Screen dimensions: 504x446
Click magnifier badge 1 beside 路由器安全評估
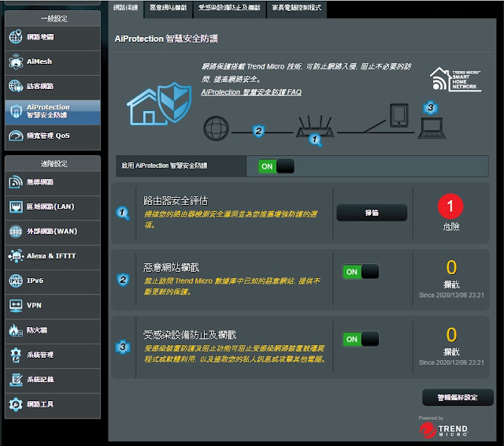pyautogui.click(x=123, y=213)
